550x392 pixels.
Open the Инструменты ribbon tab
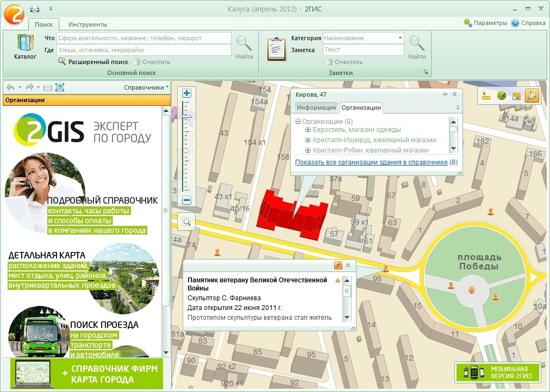pos(87,24)
